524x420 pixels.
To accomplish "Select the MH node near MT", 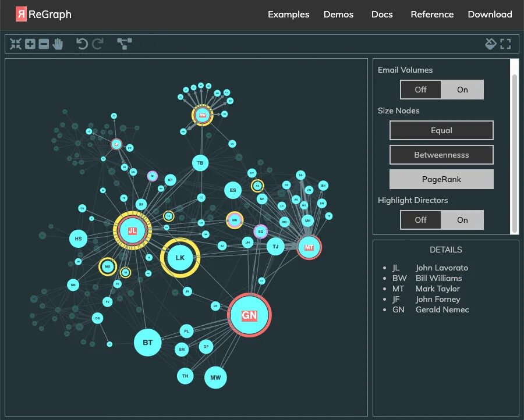I will pyautogui.click(x=307, y=220).
